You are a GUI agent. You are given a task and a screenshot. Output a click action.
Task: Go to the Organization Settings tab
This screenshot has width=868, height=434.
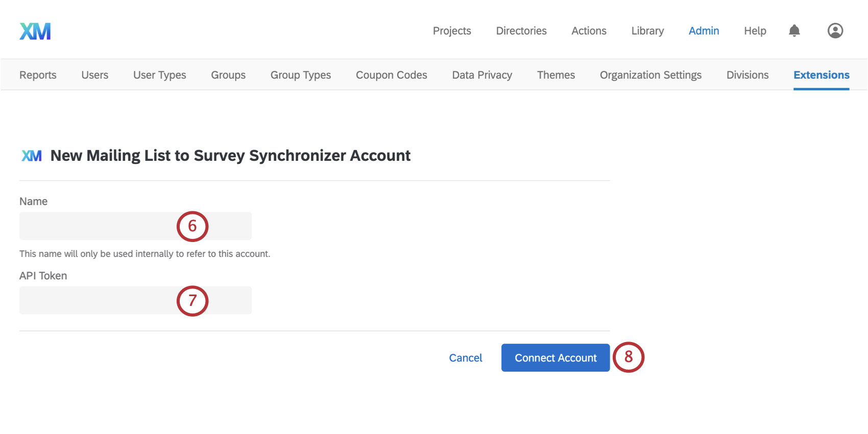tap(650, 75)
